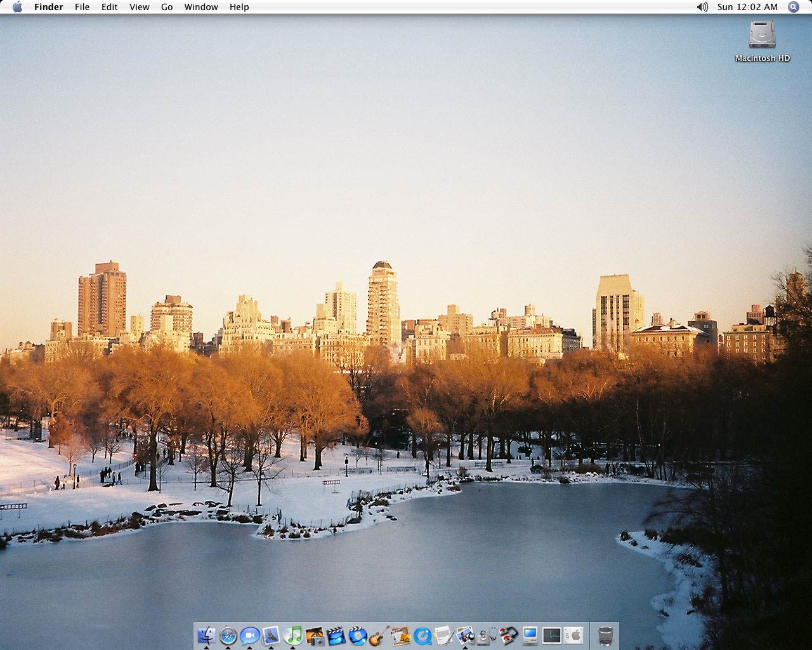
Task: Open the View menu
Action: 139,7
